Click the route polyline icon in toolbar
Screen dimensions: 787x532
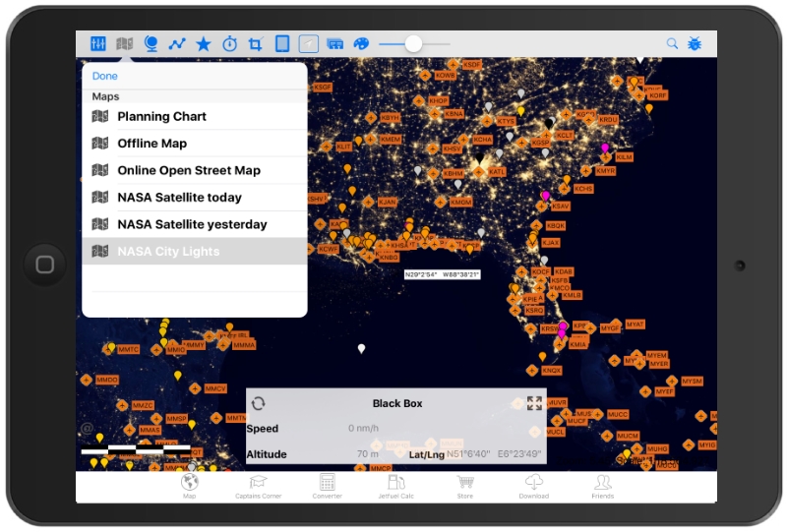click(x=177, y=44)
